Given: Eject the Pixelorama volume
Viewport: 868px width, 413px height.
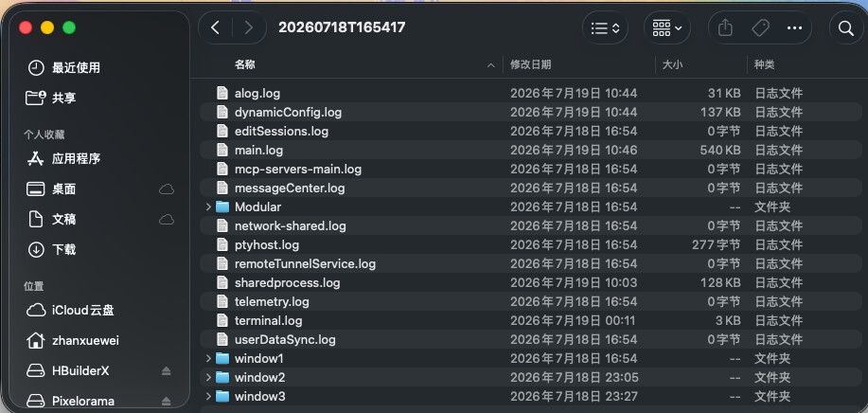Looking at the screenshot, I should 166,401.
